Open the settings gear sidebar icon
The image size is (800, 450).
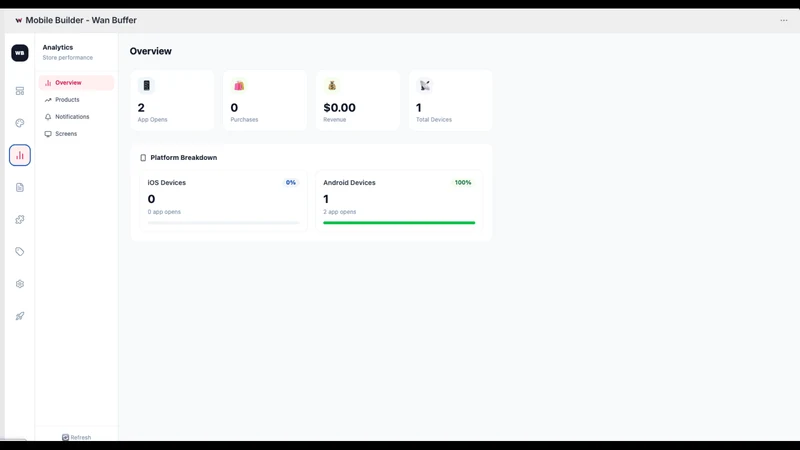coord(20,284)
